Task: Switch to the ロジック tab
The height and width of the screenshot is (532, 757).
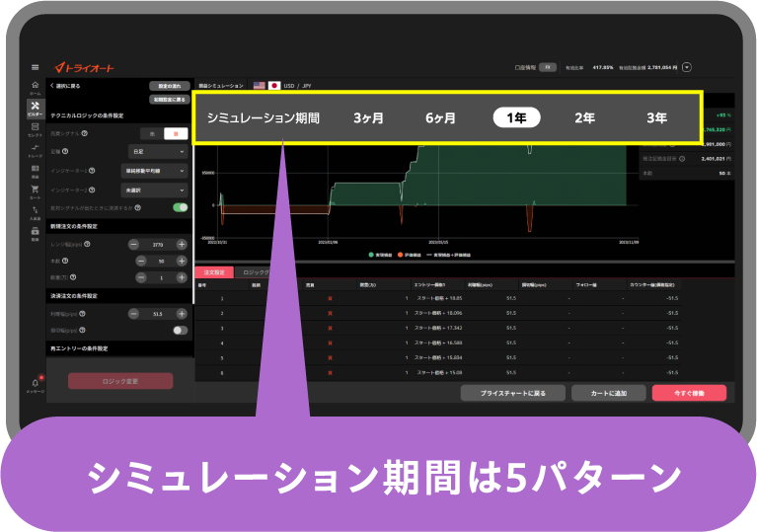Action: pyautogui.click(x=255, y=272)
